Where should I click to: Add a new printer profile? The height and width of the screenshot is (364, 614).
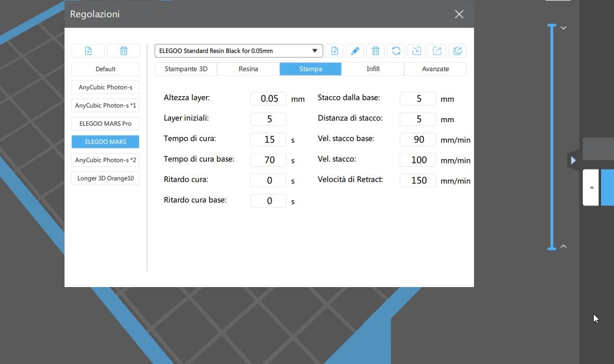[88, 50]
